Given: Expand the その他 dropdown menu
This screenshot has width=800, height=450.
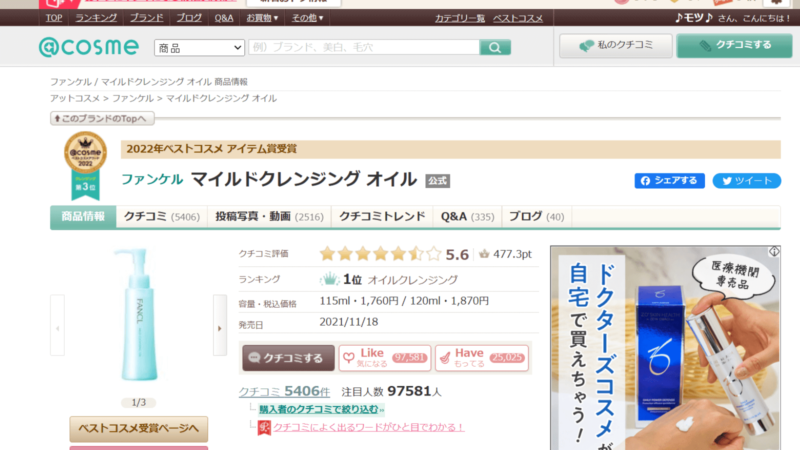Looking at the screenshot, I should (307, 18).
